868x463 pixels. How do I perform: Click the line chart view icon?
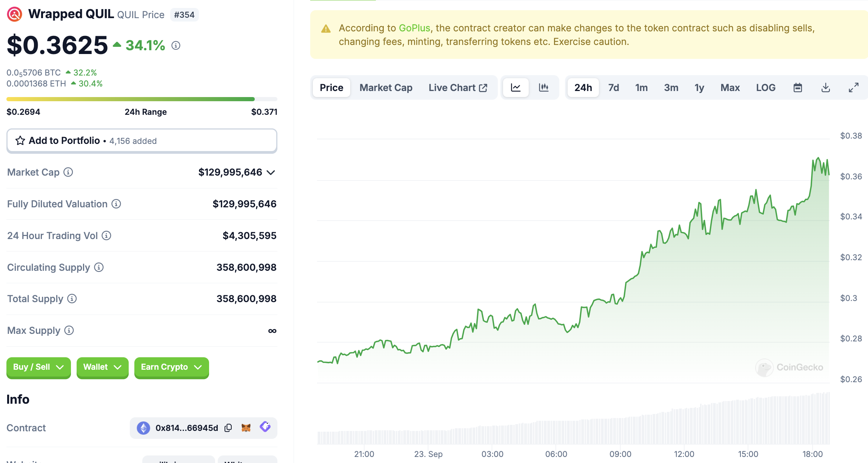516,88
